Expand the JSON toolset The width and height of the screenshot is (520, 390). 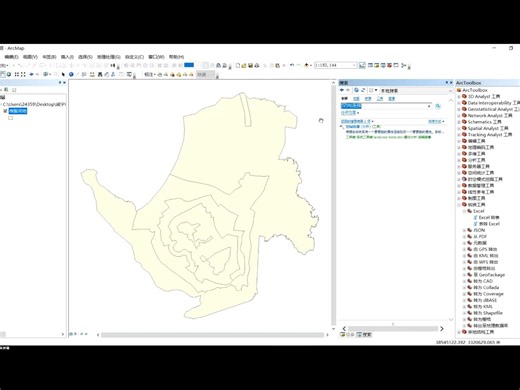click(464, 230)
